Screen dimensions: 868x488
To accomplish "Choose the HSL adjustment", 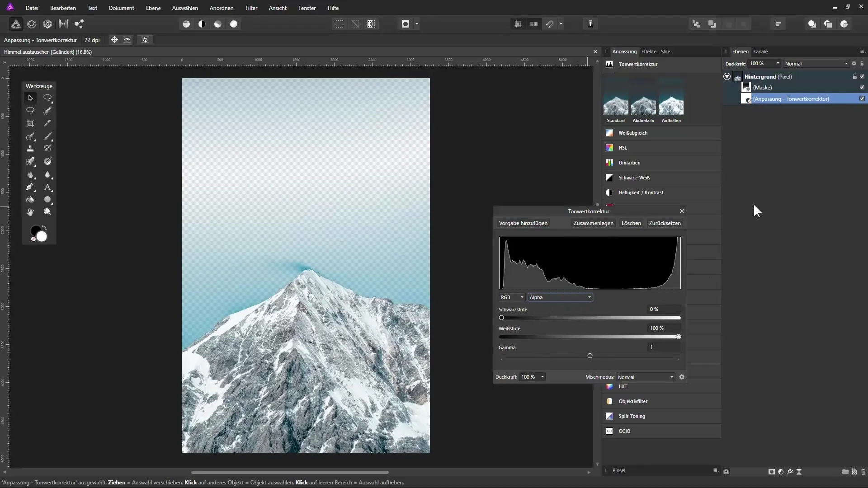I will (662, 148).
